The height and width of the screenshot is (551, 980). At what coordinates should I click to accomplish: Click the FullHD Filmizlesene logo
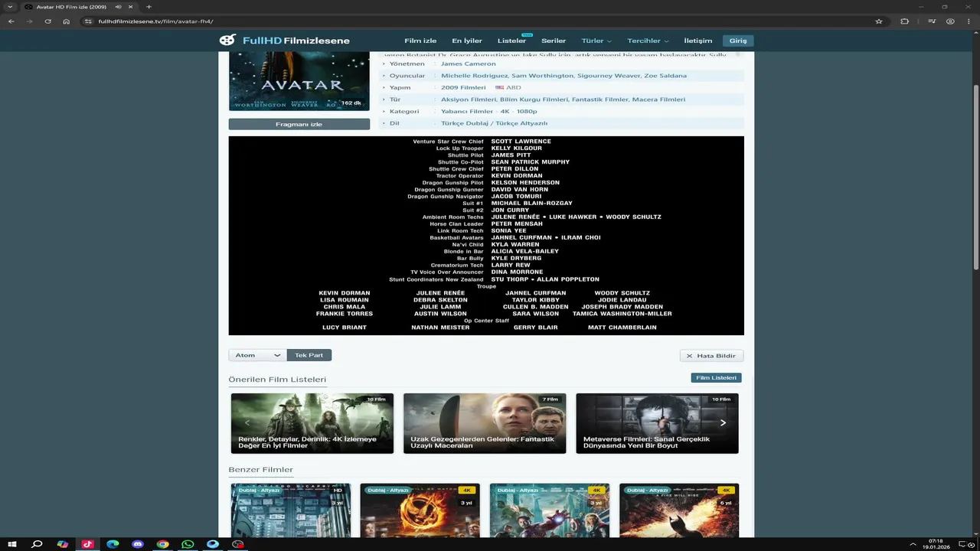click(284, 41)
